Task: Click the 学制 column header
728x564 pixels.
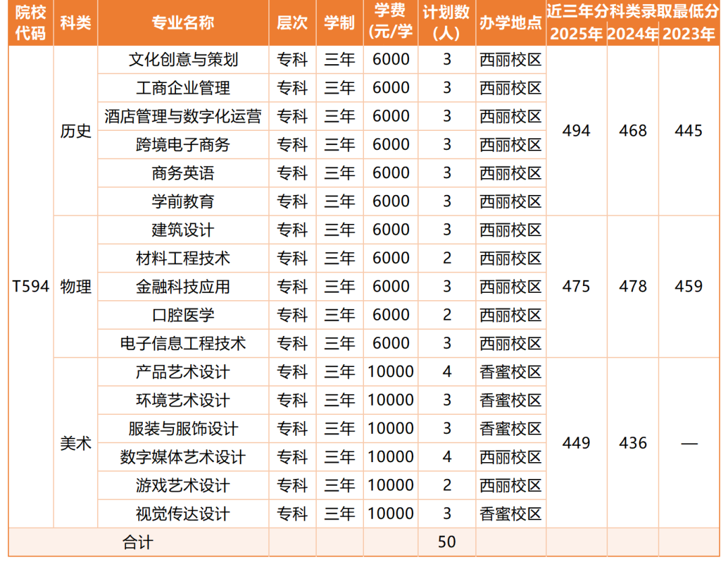Action: click(x=340, y=22)
